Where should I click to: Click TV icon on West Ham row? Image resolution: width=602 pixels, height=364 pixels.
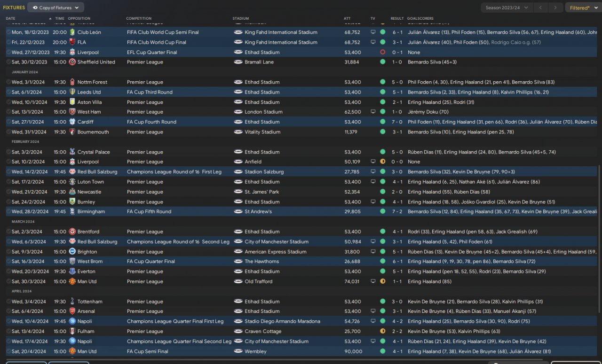pos(373,112)
